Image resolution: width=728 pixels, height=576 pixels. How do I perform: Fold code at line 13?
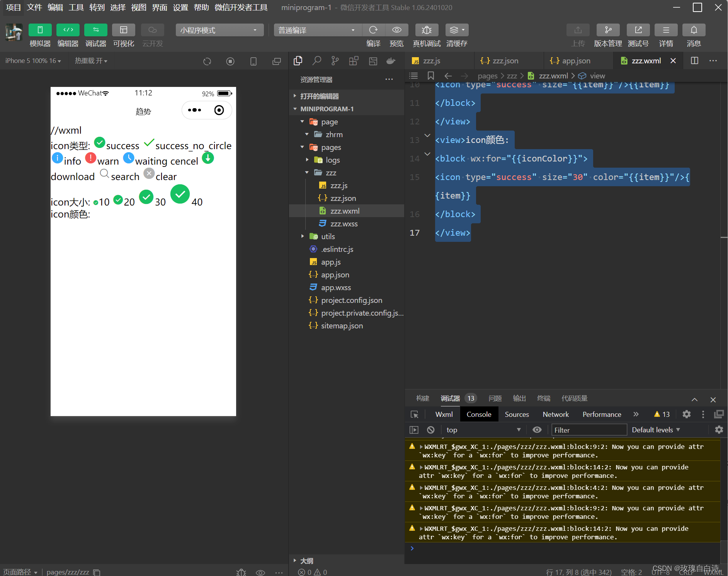pos(427,136)
